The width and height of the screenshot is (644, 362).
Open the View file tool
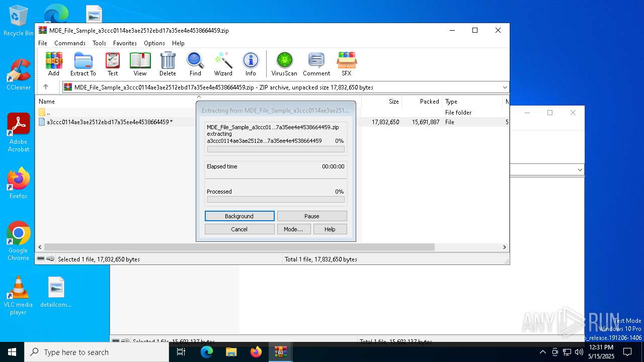[x=140, y=64]
